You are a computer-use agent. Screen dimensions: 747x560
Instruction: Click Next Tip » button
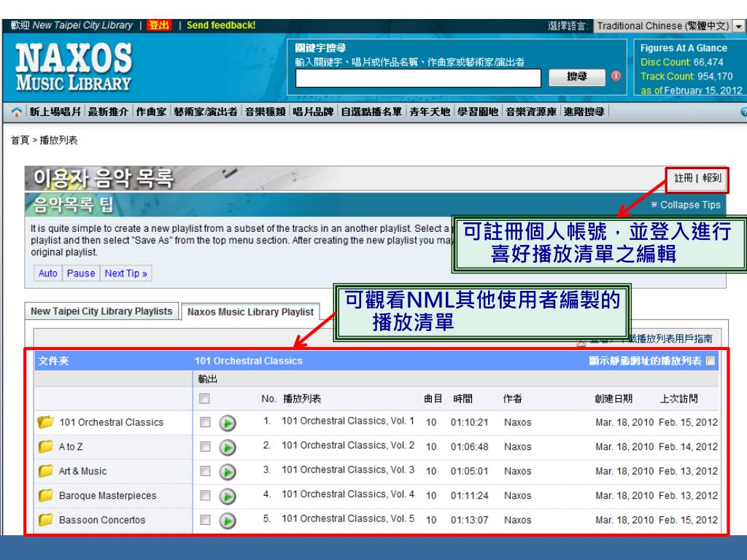coord(125,273)
